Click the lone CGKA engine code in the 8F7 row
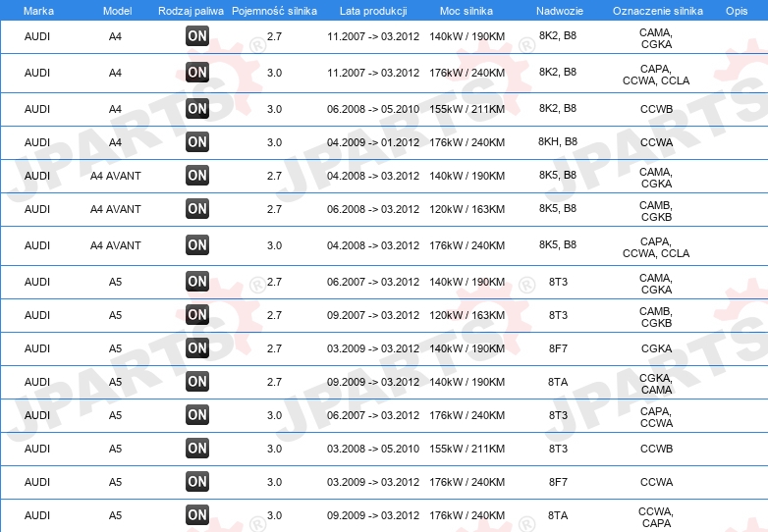This screenshot has height=532, width=768. pos(656,348)
